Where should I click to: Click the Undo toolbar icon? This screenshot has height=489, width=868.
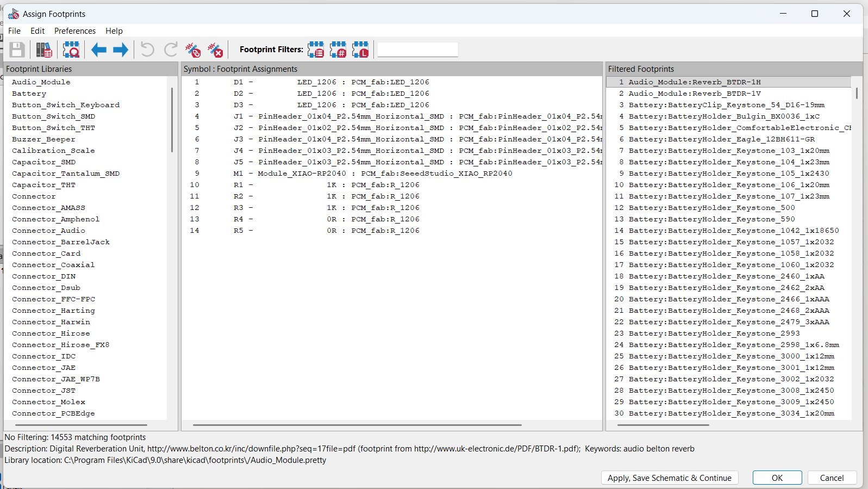click(147, 49)
